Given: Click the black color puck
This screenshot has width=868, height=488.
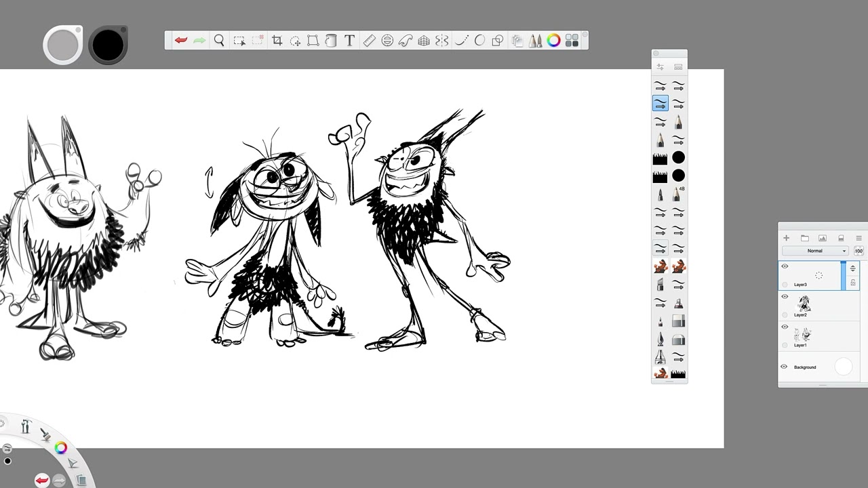Looking at the screenshot, I should (108, 45).
